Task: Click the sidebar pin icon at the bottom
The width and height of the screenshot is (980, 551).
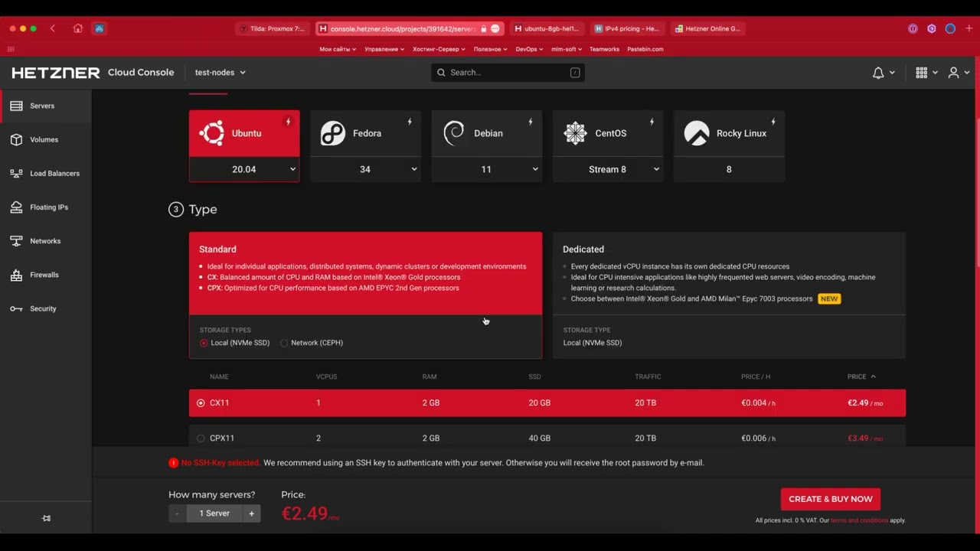Action: point(46,518)
